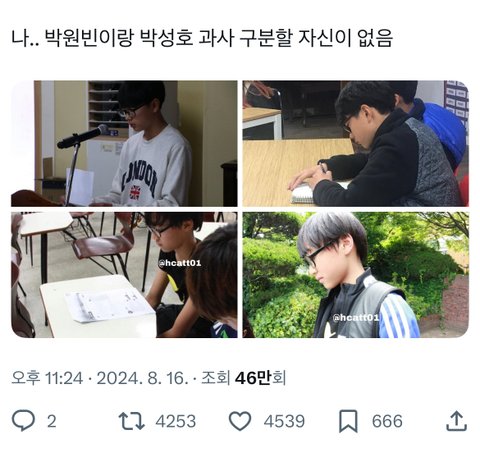The height and width of the screenshot is (453, 480).
Task: Open share options via upload arrow icon
Action: (x=456, y=421)
